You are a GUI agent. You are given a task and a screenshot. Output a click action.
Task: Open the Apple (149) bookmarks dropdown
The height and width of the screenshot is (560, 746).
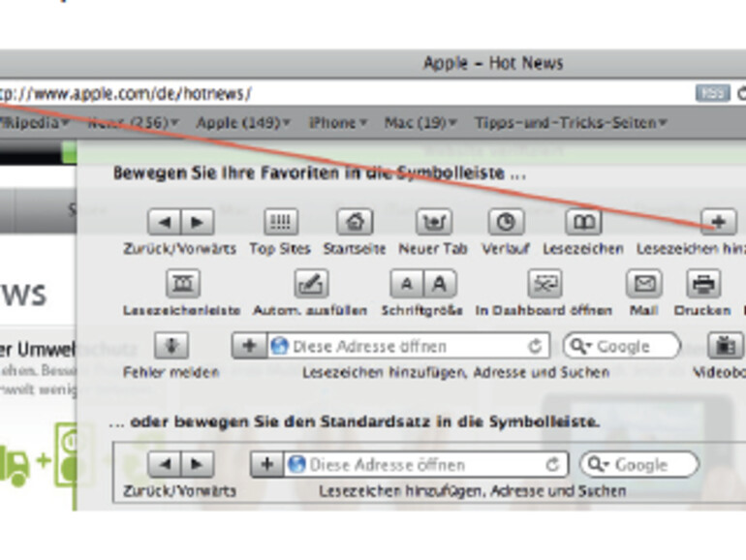click(243, 123)
